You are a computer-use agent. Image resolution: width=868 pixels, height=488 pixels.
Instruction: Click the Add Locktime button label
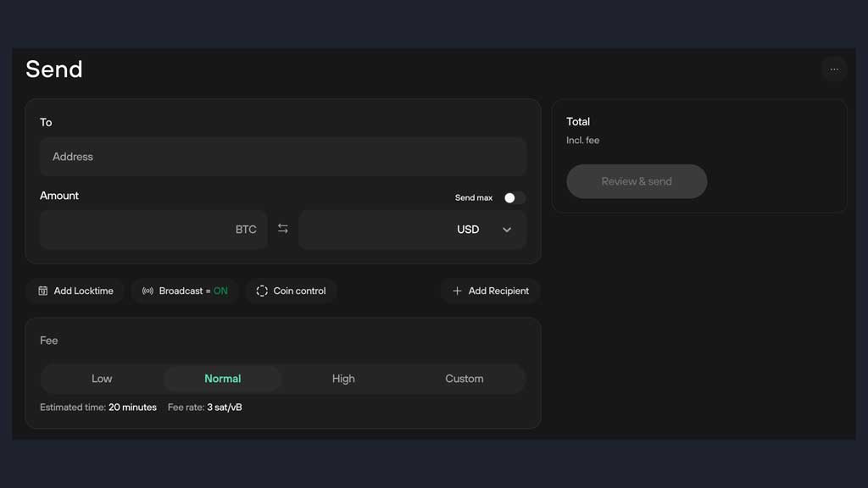pos(83,291)
